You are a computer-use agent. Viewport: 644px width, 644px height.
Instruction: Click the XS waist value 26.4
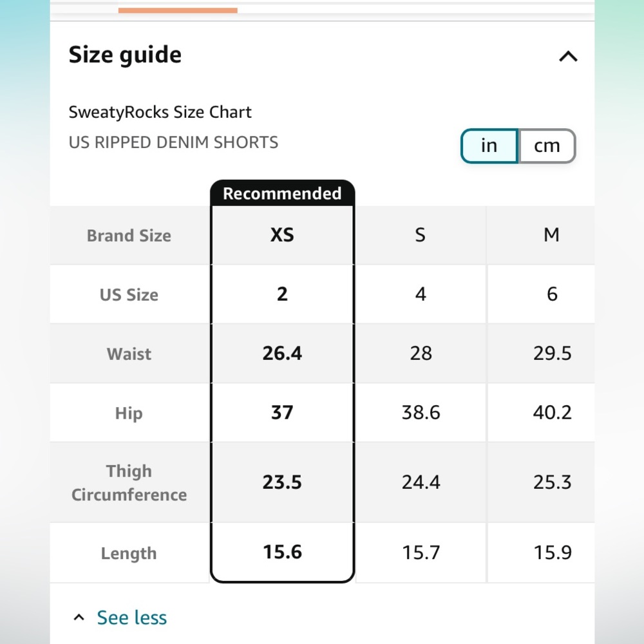click(x=282, y=353)
